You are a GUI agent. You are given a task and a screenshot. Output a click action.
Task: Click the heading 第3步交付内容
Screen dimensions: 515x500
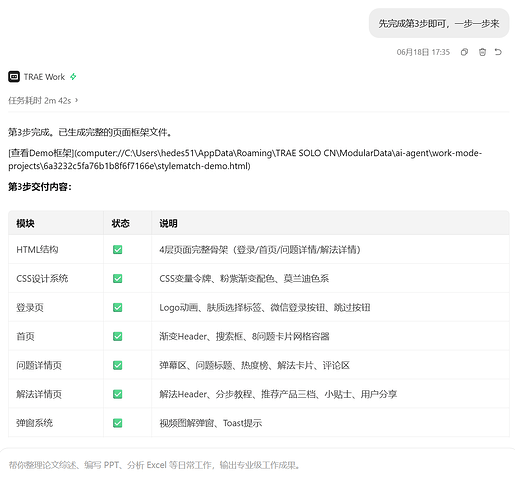(40, 187)
